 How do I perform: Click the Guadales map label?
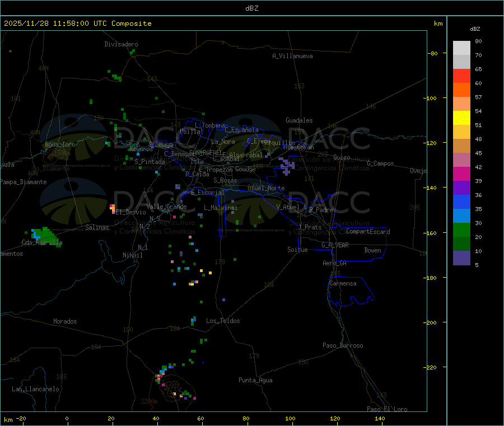coord(299,120)
